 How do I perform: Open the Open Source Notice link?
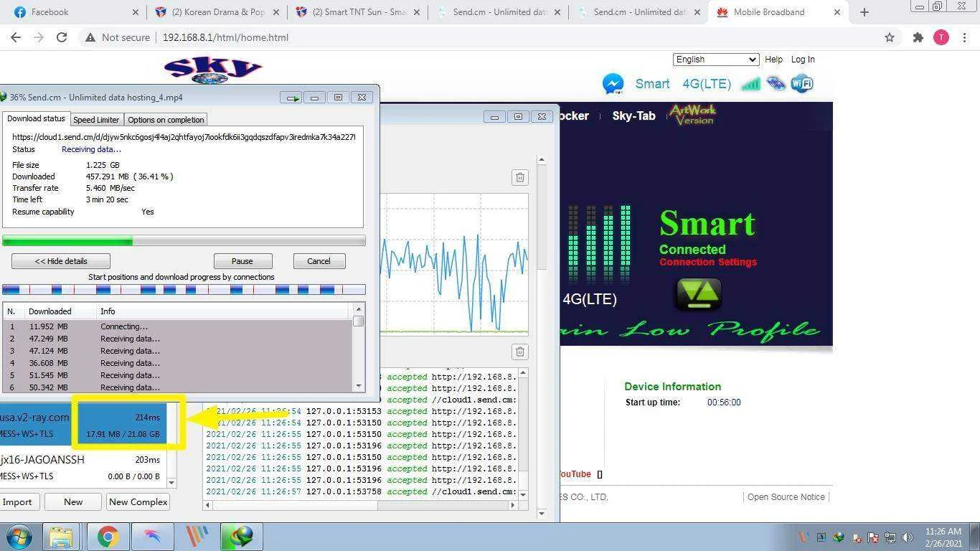pyautogui.click(x=786, y=497)
